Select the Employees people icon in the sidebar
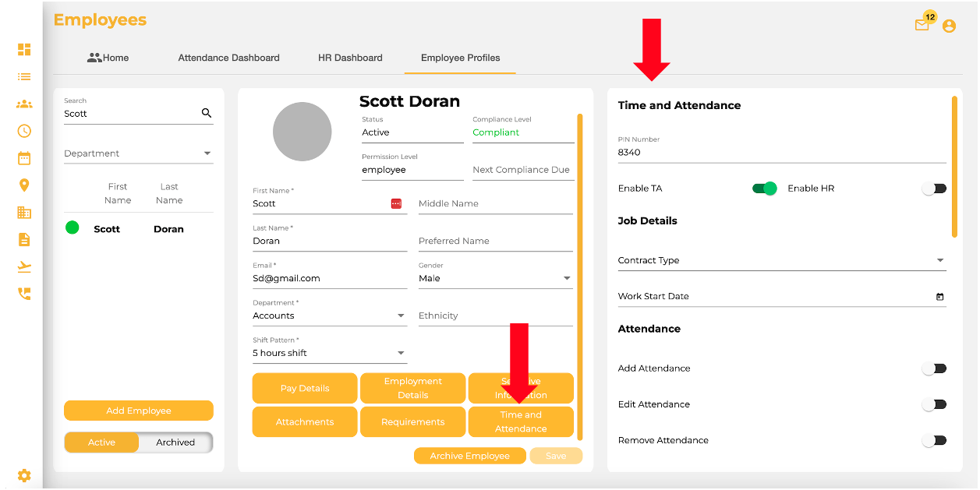Viewport: 980px width, 490px height. tap(23, 104)
